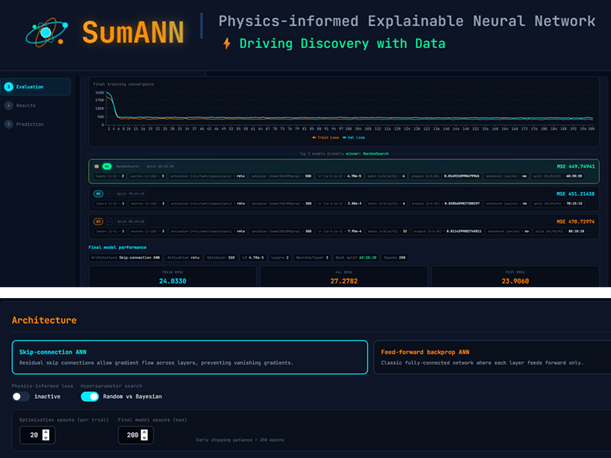This screenshot has height=458, width=611.
Task: Toggle the Physics-informed loss switch
Action: [x=21, y=396]
